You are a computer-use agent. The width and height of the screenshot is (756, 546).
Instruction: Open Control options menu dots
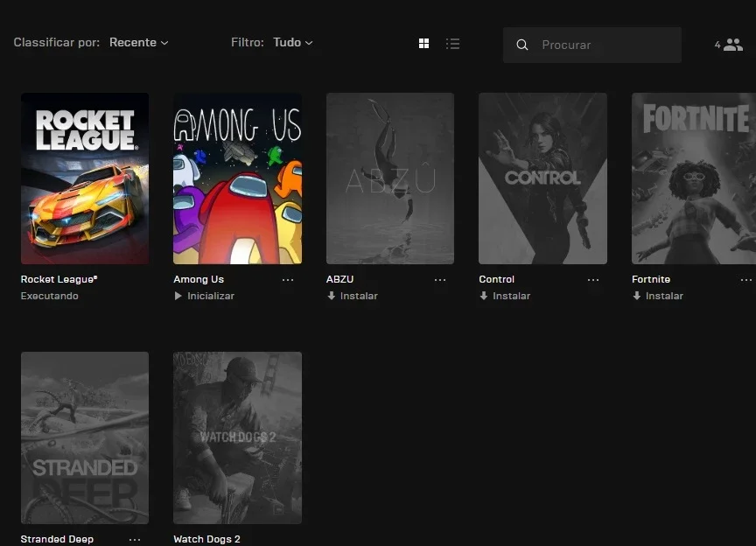(593, 280)
